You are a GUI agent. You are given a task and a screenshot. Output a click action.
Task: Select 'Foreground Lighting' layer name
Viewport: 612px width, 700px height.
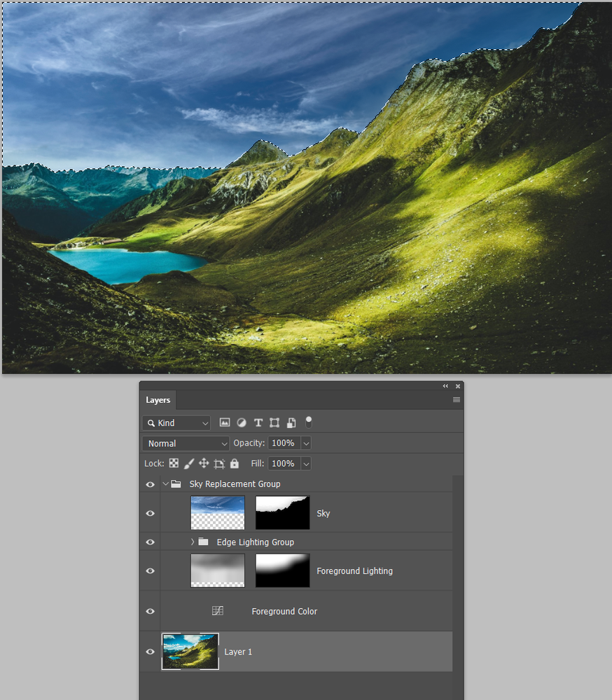354,571
